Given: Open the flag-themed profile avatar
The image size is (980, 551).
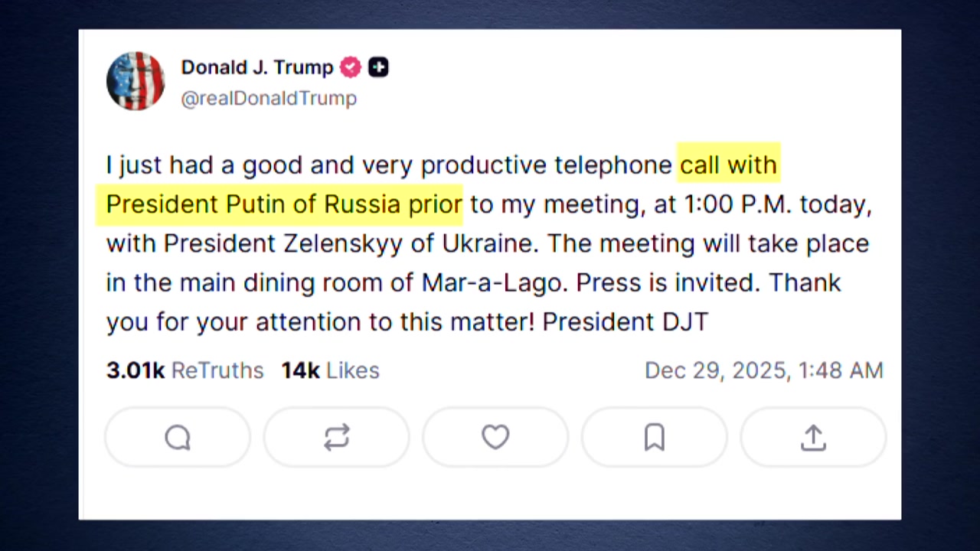Looking at the screenshot, I should point(136,81).
